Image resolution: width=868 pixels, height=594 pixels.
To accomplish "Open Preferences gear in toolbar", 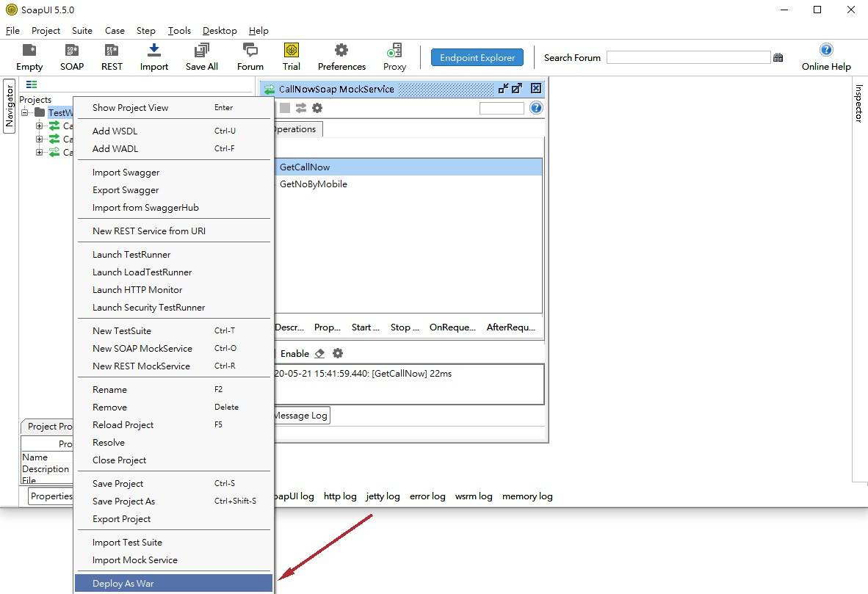I will click(341, 51).
